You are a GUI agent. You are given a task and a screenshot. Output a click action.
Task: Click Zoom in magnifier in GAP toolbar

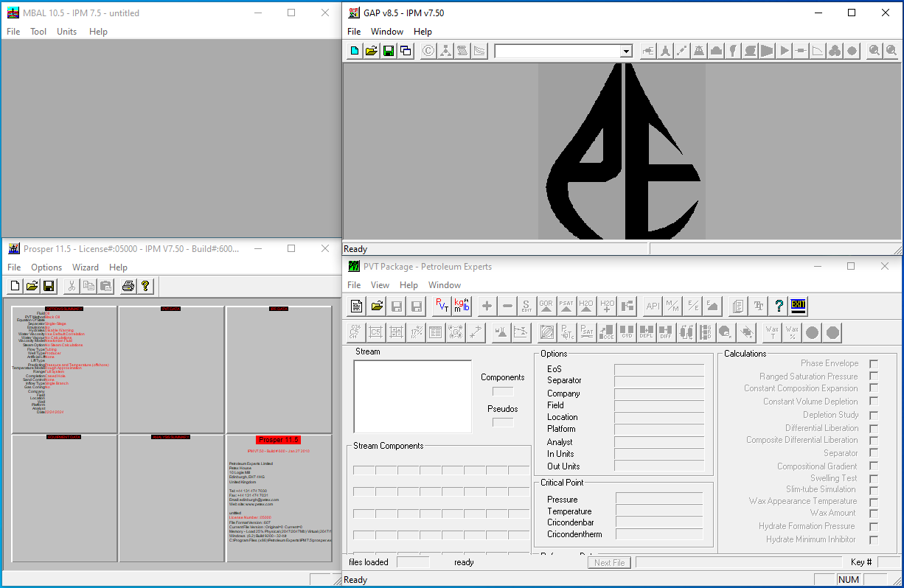[x=875, y=51]
